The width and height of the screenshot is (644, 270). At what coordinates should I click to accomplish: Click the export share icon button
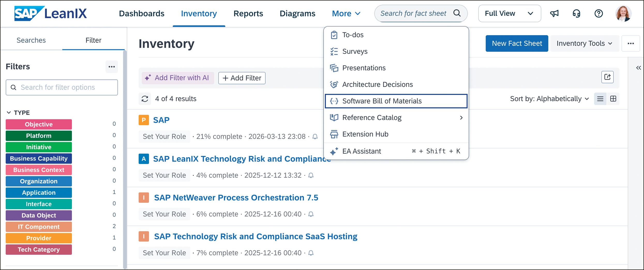click(607, 77)
